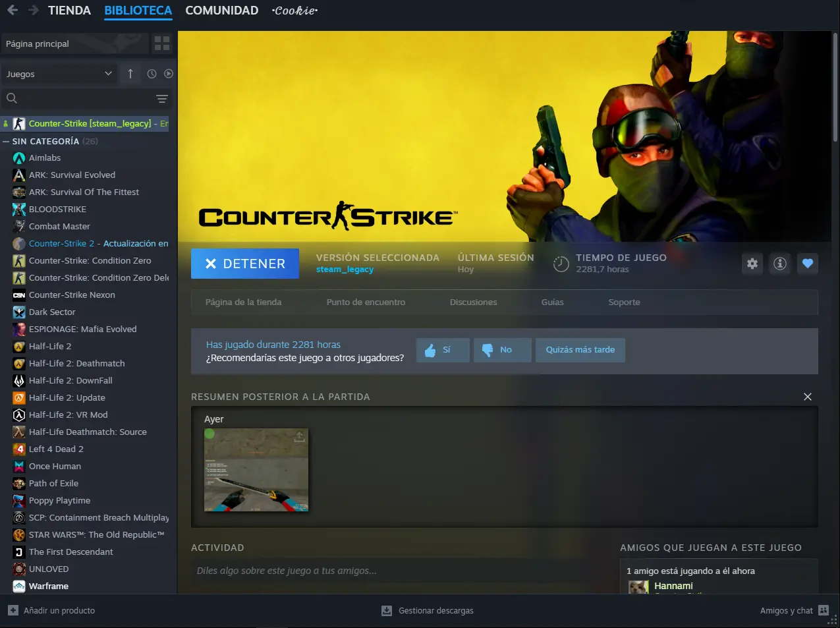The width and height of the screenshot is (840, 628).
Task: Open Discusiones section
Action: [x=473, y=302]
